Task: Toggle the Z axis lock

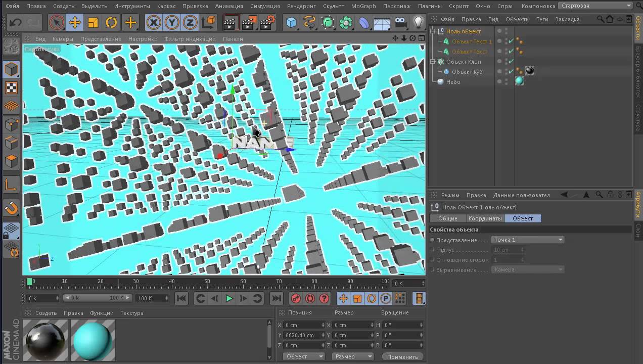Action: (x=190, y=23)
